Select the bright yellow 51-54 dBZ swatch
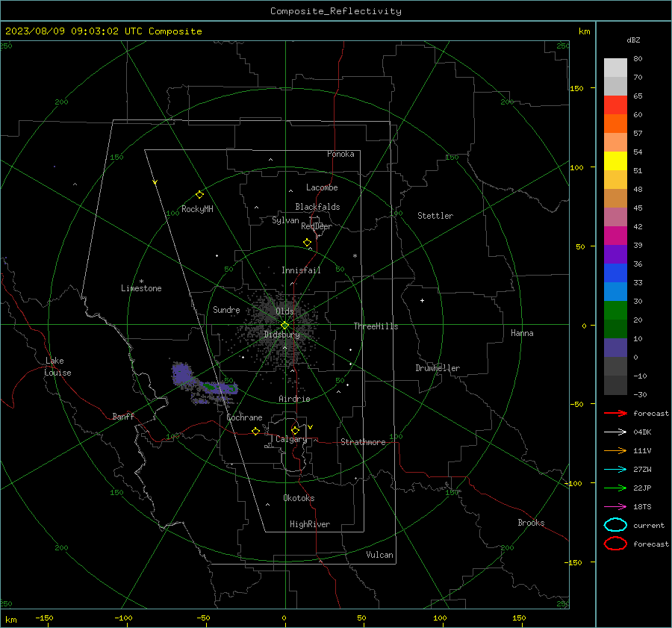Image resolution: width=672 pixels, height=628 pixels. click(615, 161)
